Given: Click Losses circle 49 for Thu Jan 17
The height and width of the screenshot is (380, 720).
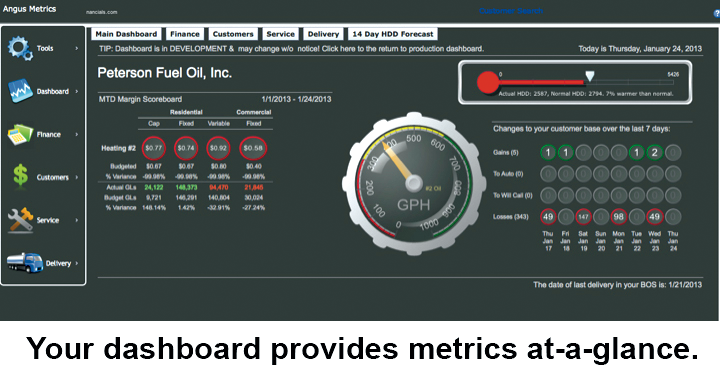Looking at the screenshot, I should [x=548, y=217].
